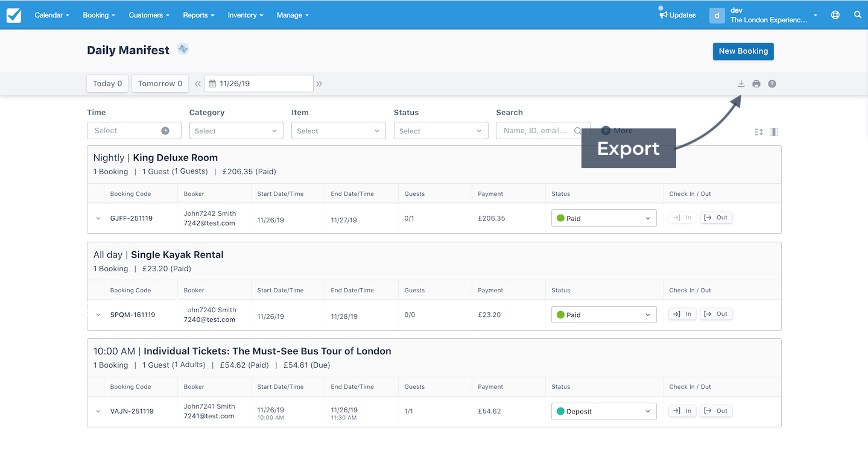Image resolution: width=868 pixels, height=475 pixels.
Task: Open the Reports menu
Action: 199,15
